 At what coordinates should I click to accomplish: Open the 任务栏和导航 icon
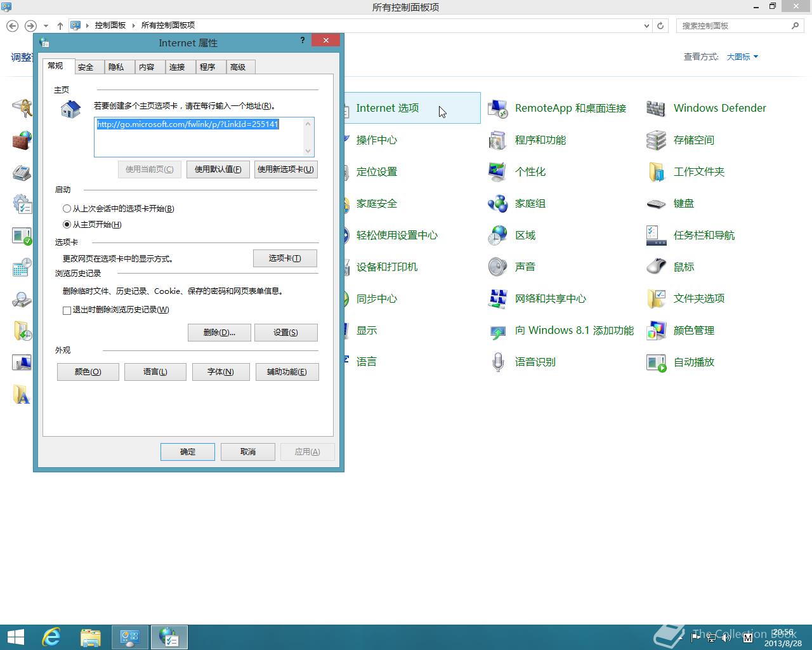click(656, 235)
